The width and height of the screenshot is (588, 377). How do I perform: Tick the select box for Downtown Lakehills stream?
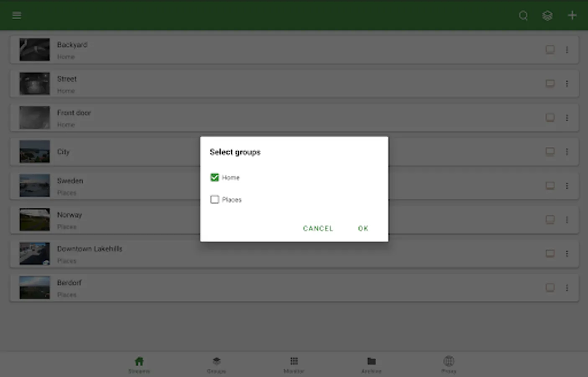tap(550, 253)
